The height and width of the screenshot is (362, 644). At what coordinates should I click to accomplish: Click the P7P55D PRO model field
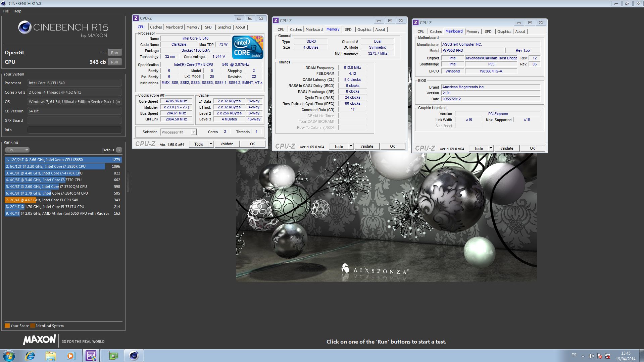point(472,50)
